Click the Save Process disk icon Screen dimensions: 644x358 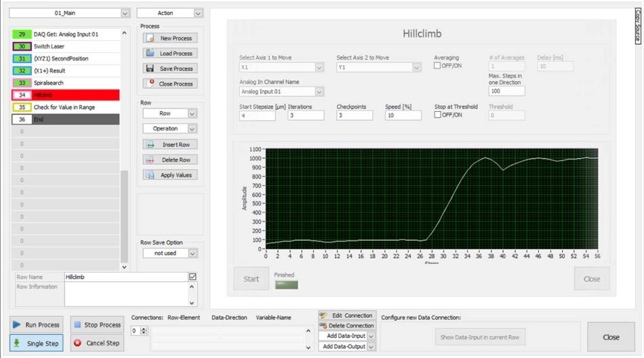point(150,68)
